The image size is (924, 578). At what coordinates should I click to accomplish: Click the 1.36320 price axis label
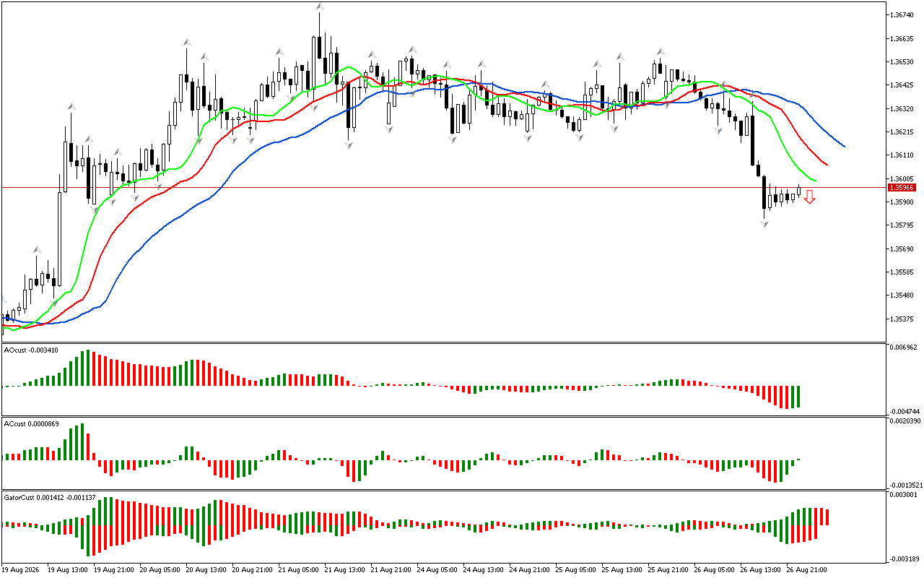tap(902, 109)
